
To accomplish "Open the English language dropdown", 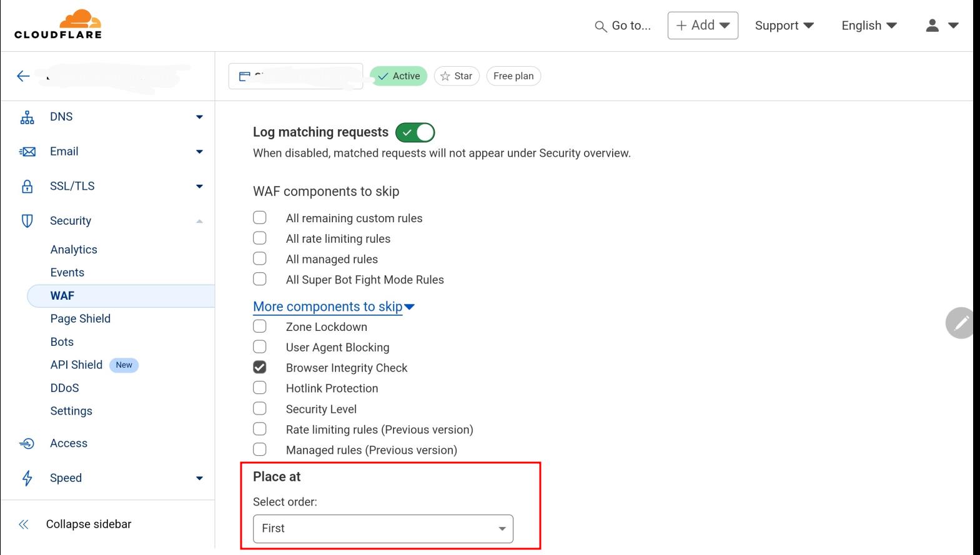I will 869,26.
